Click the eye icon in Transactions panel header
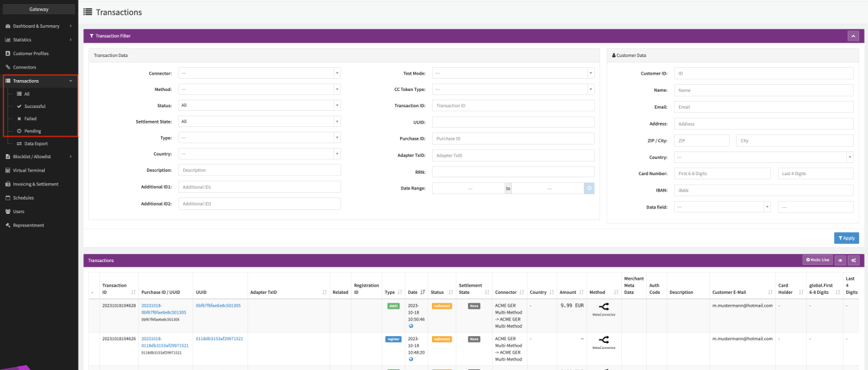The width and height of the screenshot is (868, 370). pyautogui.click(x=840, y=260)
